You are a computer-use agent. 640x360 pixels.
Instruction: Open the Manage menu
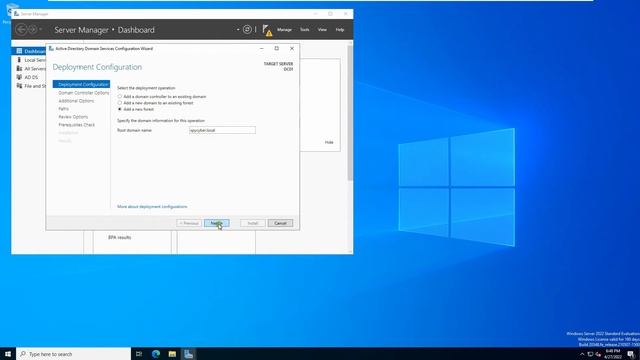point(284,30)
